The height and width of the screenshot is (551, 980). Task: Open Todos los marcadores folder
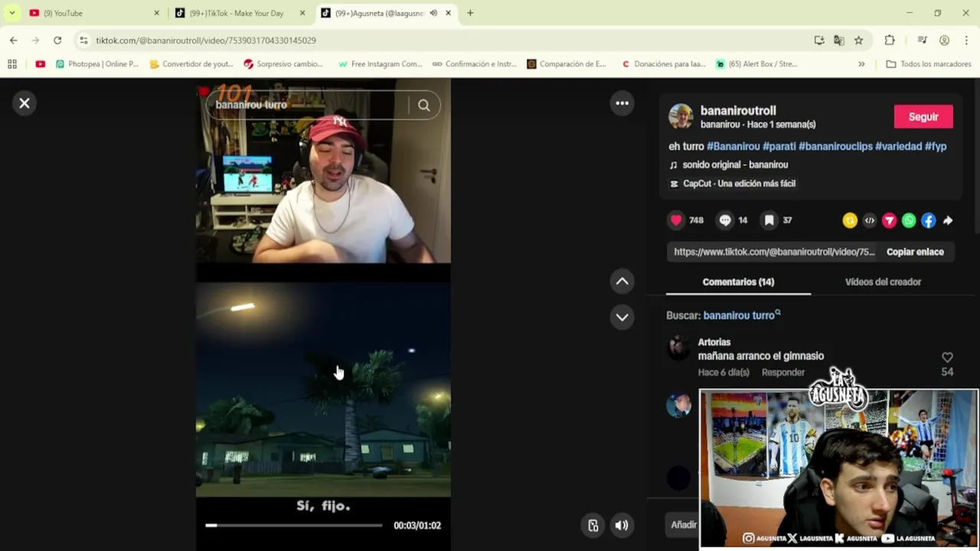point(929,64)
